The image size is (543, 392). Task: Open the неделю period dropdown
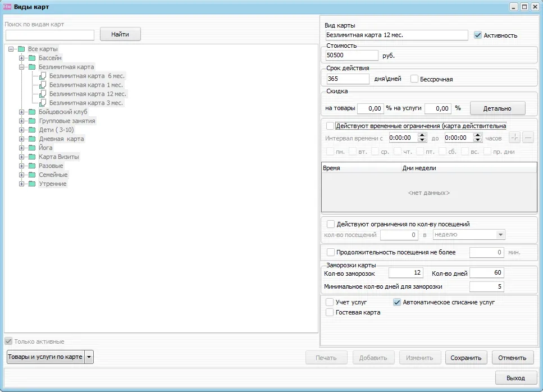tap(500, 235)
